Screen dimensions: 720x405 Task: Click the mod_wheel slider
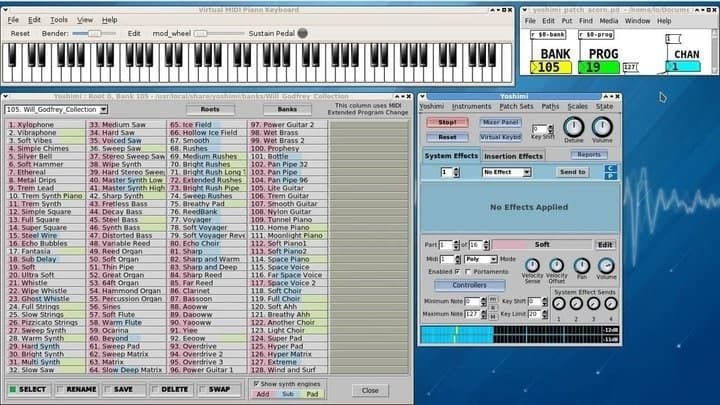tap(219, 33)
